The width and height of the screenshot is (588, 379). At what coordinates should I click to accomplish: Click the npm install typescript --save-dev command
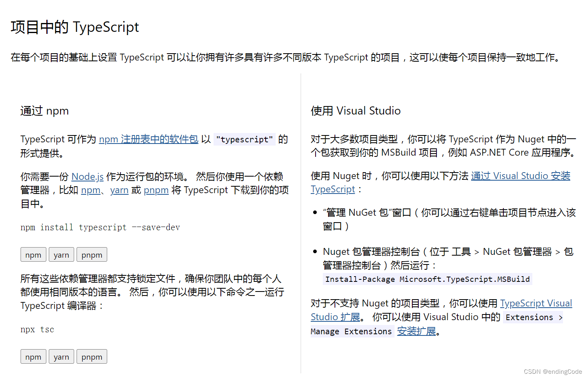pos(100,228)
